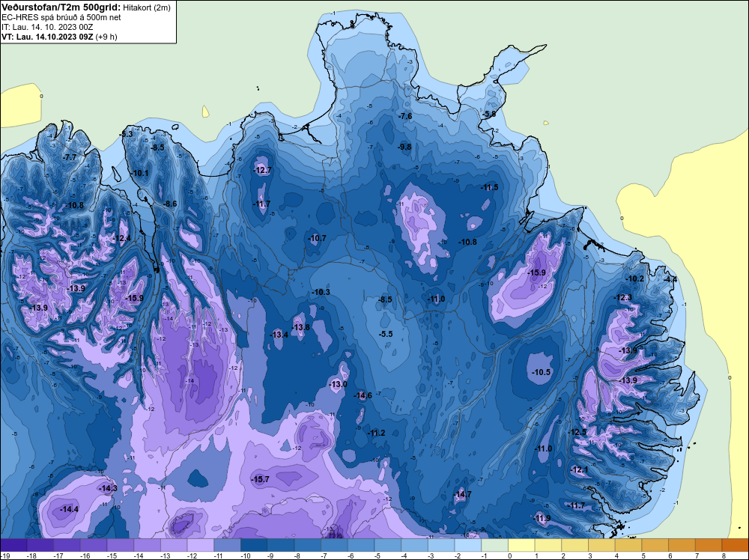
Task: Pick legend swatch between -6 and -5
Action: [361, 545]
